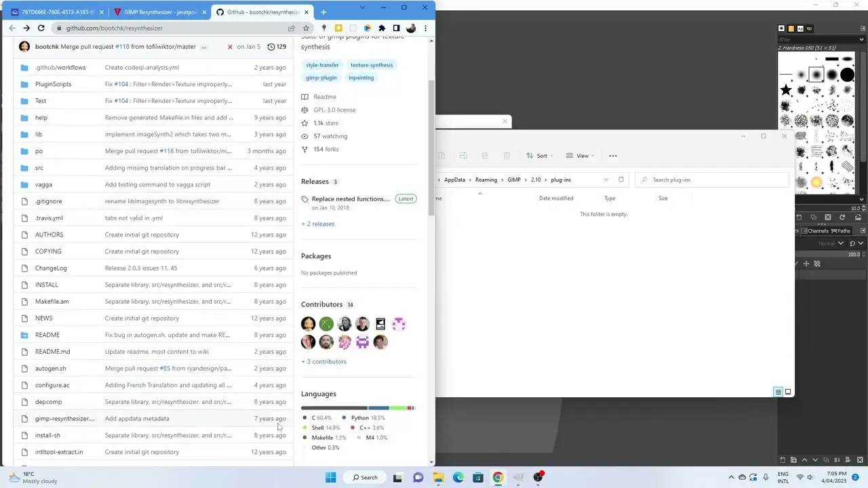Open File Explorer from the taskbar
This screenshot has width=868, height=488.
click(438, 477)
